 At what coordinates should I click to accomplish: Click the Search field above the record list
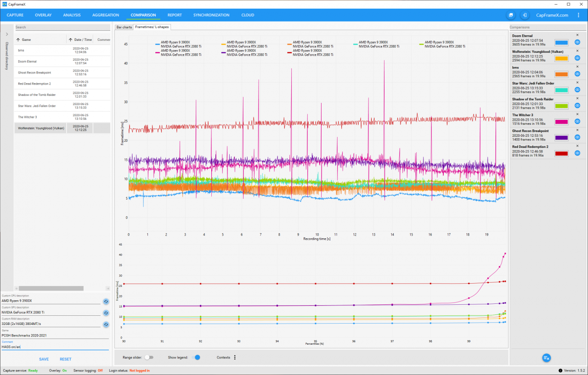click(62, 27)
